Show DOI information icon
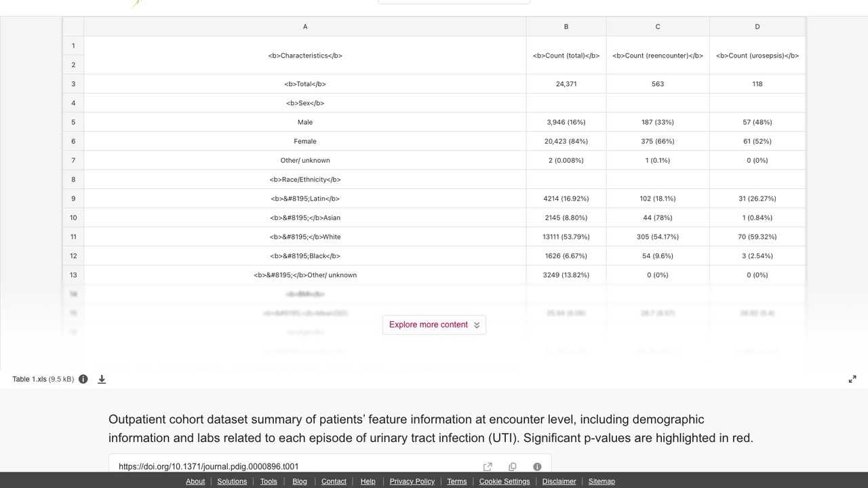This screenshot has height=488, width=868. [537, 466]
